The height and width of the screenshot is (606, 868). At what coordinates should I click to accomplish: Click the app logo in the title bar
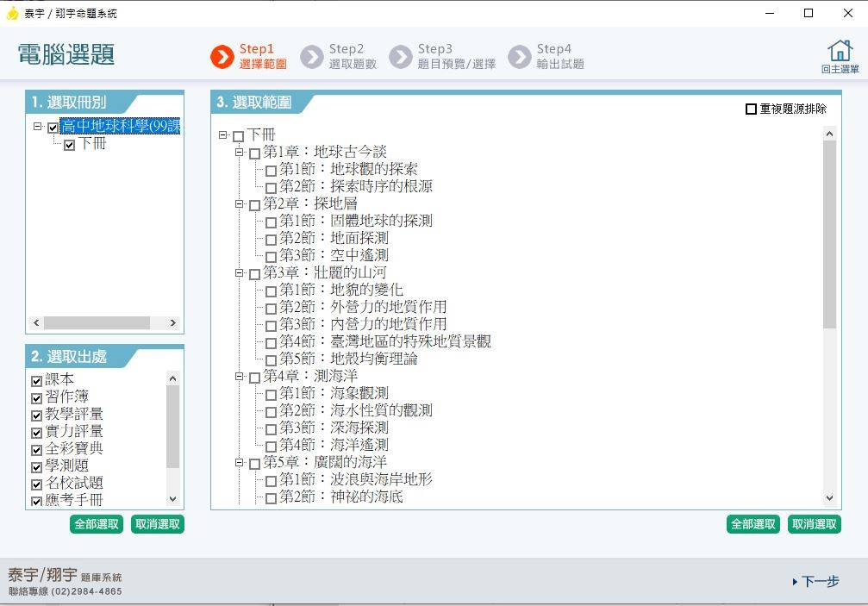coord(12,13)
